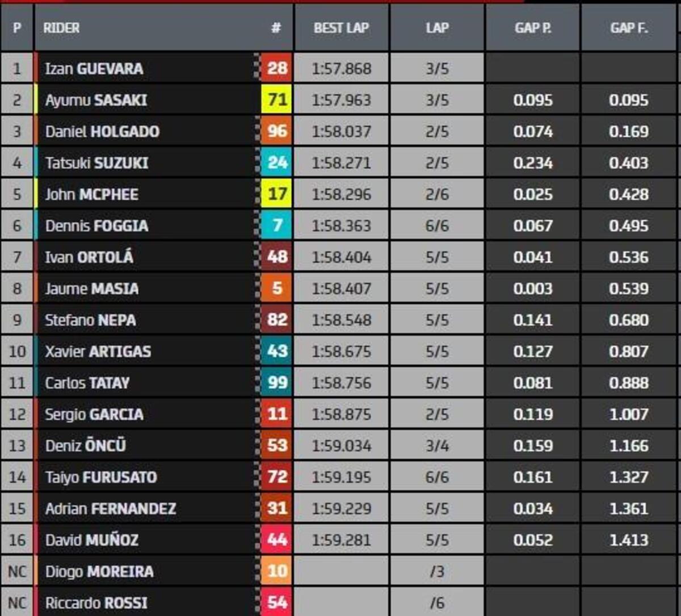This screenshot has width=681, height=616.
Task: Click the LAP column header
Action: coord(437,28)
